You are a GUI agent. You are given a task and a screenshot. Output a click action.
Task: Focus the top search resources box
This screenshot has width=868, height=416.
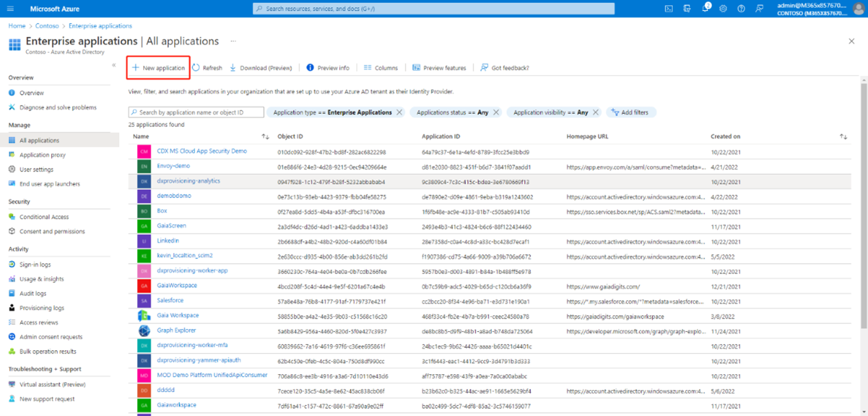tap(434, 9)
